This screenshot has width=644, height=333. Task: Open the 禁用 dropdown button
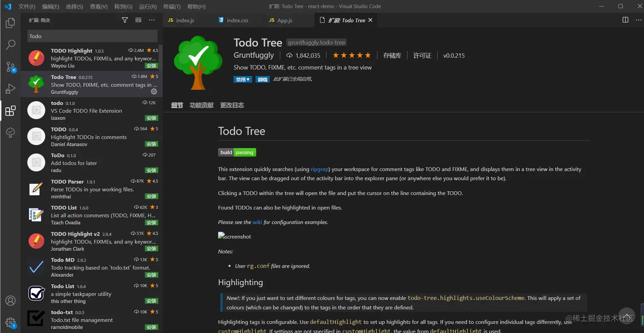(x=243, y=80)
